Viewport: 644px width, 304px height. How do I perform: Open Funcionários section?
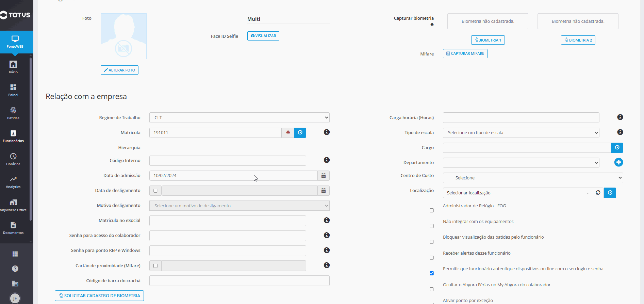click(13, 136)
